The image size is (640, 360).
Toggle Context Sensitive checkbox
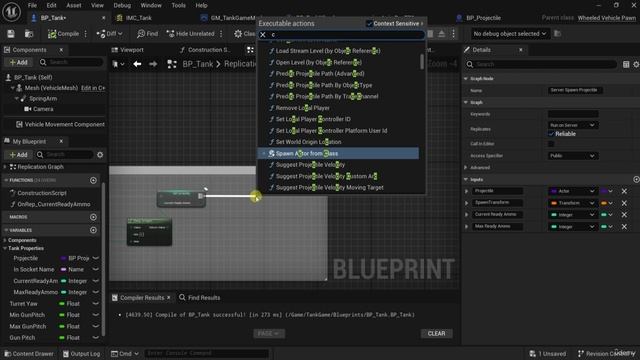coord(369,24)
